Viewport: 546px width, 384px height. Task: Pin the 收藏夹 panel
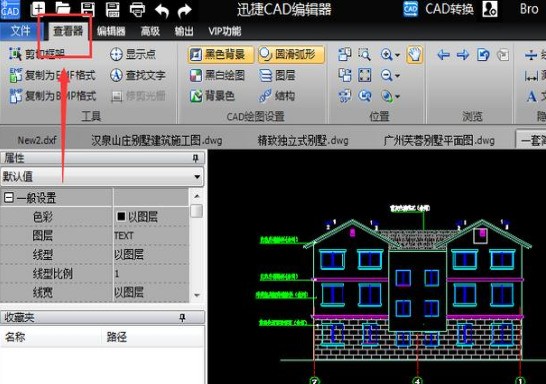coord(182,318)
